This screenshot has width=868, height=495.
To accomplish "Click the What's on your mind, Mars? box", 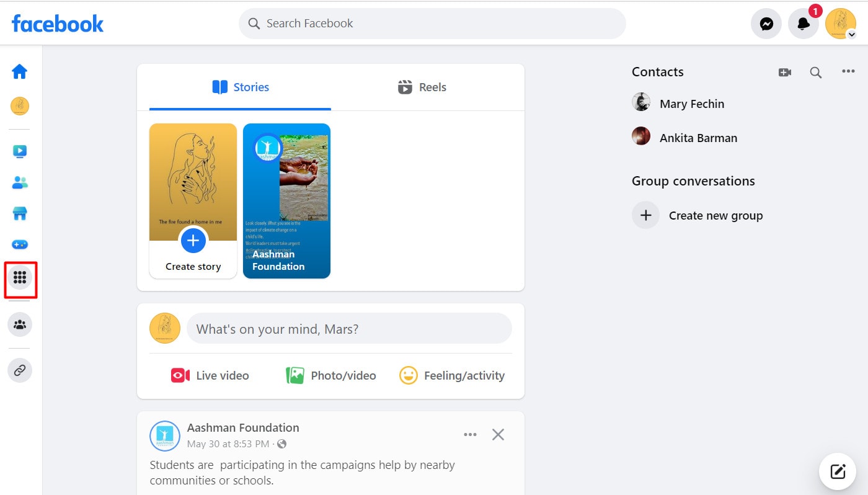I will (x=349, y=329).
